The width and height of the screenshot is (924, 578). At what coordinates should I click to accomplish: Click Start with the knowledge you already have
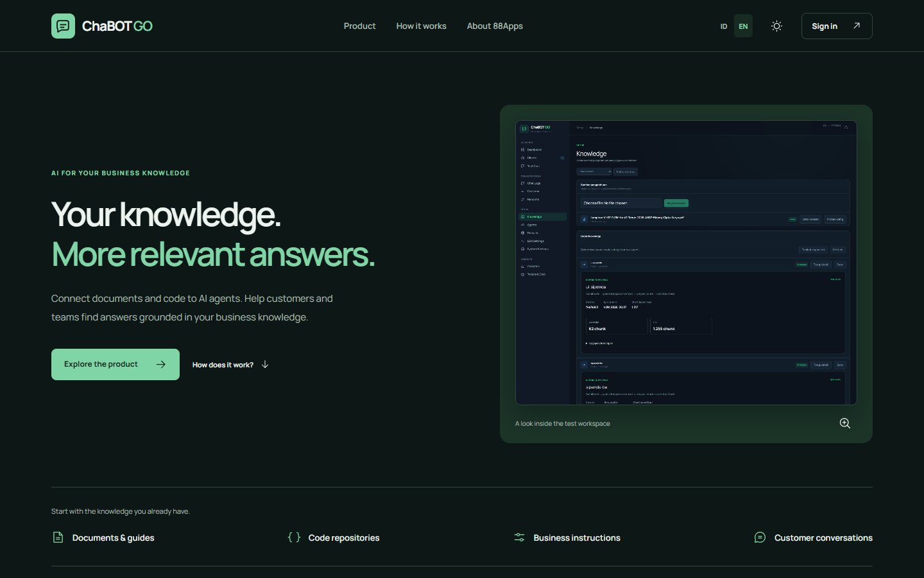[x=121, y=512]
